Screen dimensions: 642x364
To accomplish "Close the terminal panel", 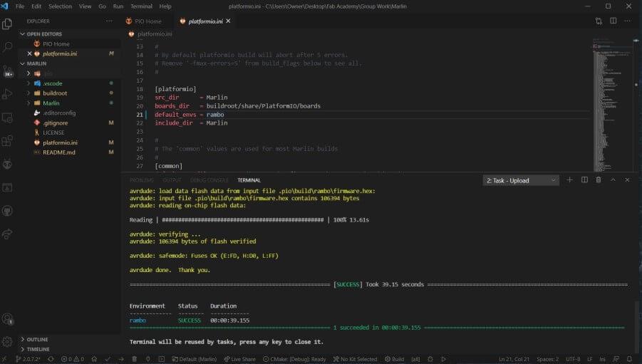I will pos(627,180).
